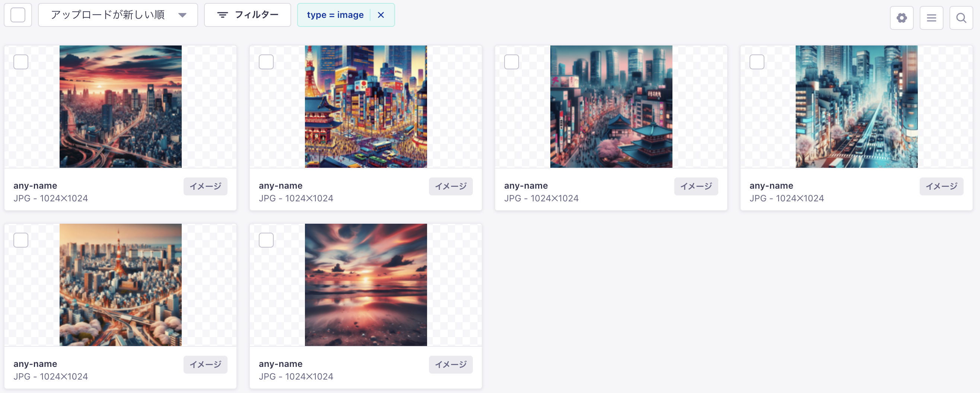Screen dimensions: 980x393
Task: Open the search magnifier icon
Action: (961, 18)
